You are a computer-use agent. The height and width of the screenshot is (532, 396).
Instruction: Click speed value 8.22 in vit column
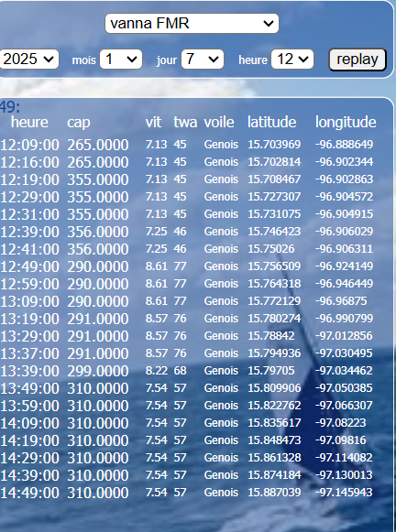pyautogui.click(x=157, y=371)
